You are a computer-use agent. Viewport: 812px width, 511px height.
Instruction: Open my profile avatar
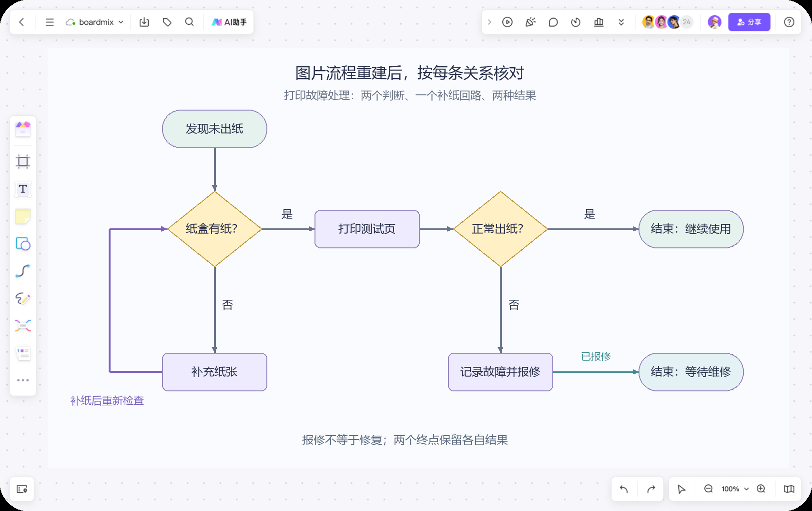714,22
